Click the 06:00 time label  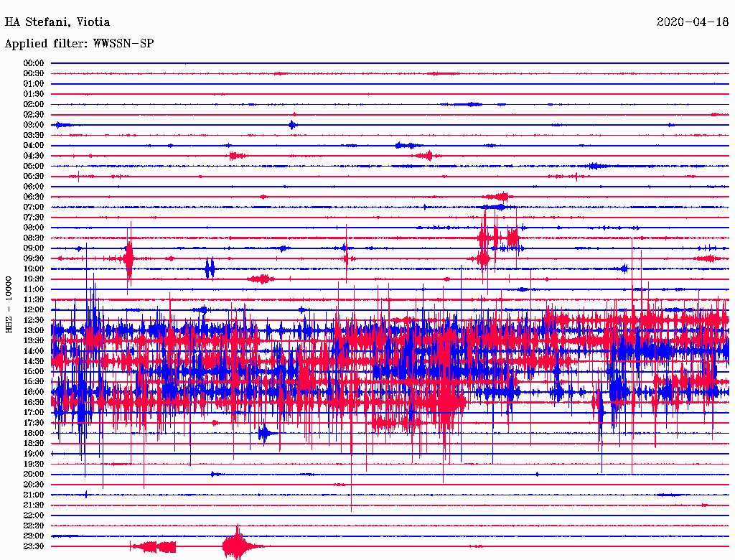(x=34, y=187)
